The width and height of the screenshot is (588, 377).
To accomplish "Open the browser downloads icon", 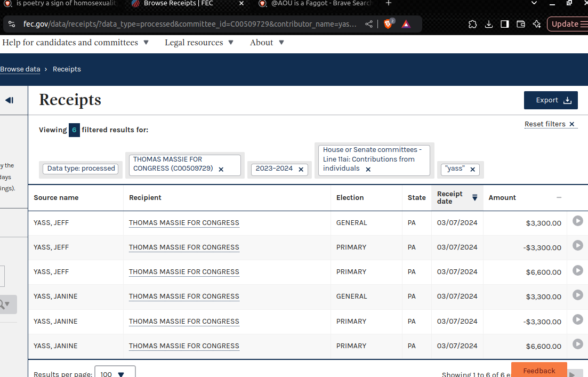I will [489, 24].
